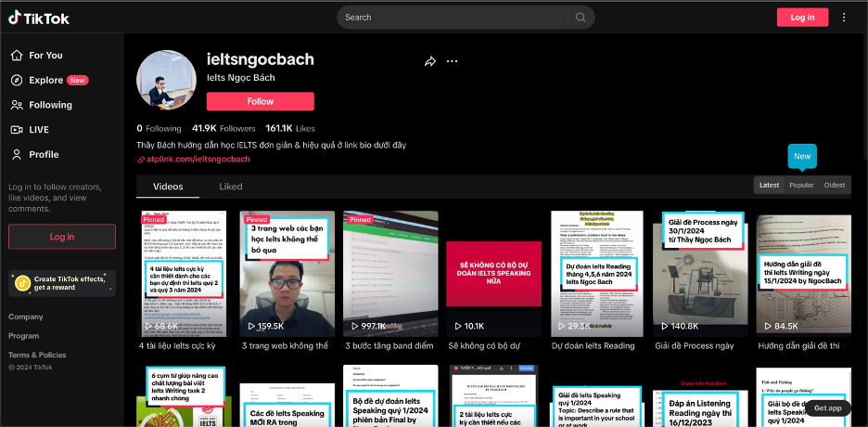Click the Explore compass icon
868x427 pixels.
point(18,81)
